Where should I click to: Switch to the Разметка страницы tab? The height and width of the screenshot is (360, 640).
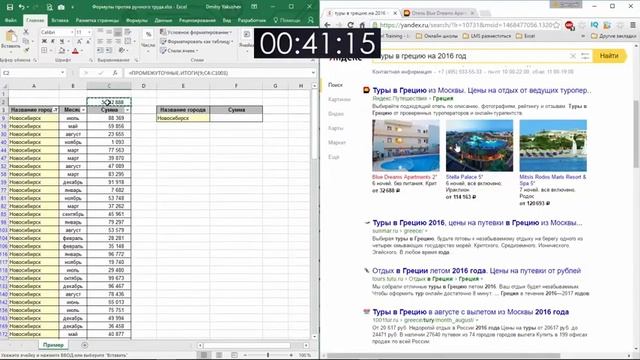97,20
